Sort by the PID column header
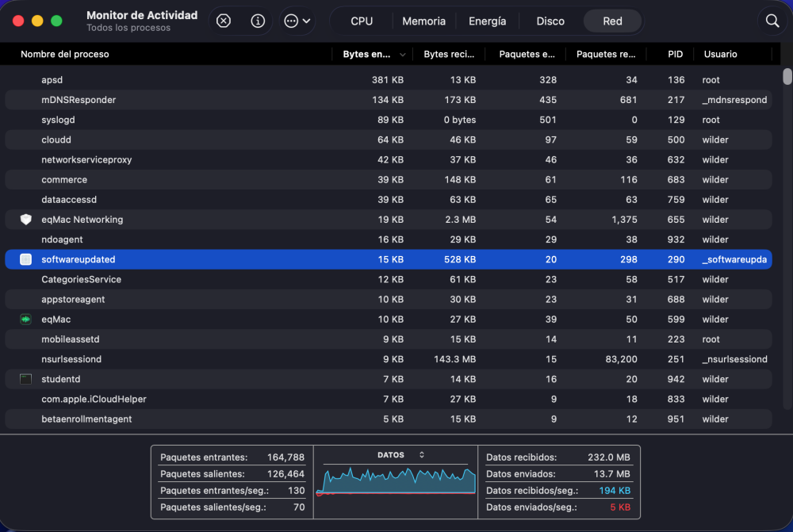This screenshot has width=793, height=532. pyautogui.click(x=675, y=54)
